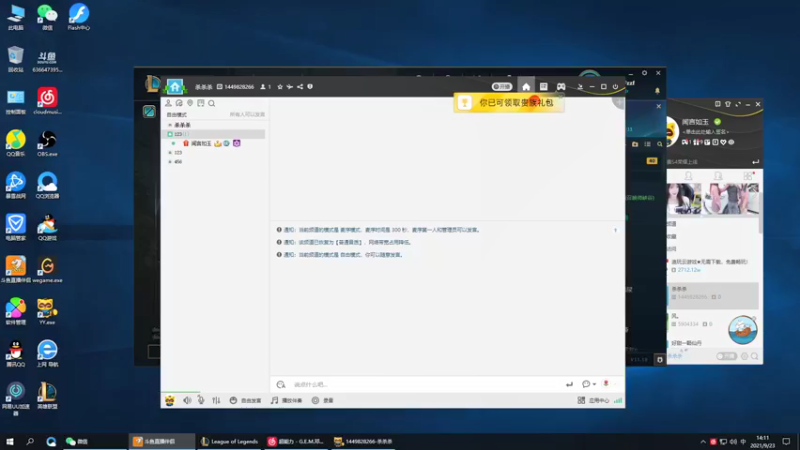800x450 pixels.
Task: Click the play accompaniment music button
Action: pyautogui.click(x=286, y=401)
